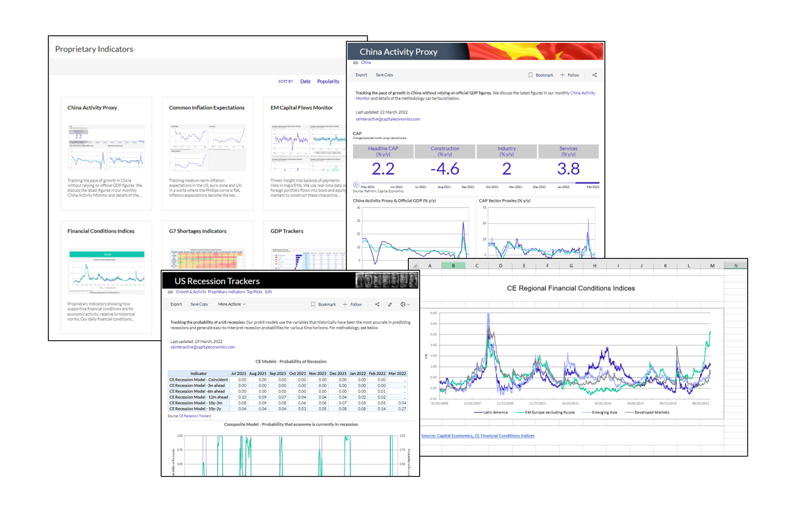The image size is (812, 517).
Task: Open the China Activity Monitor link
Action: [582, 93]
